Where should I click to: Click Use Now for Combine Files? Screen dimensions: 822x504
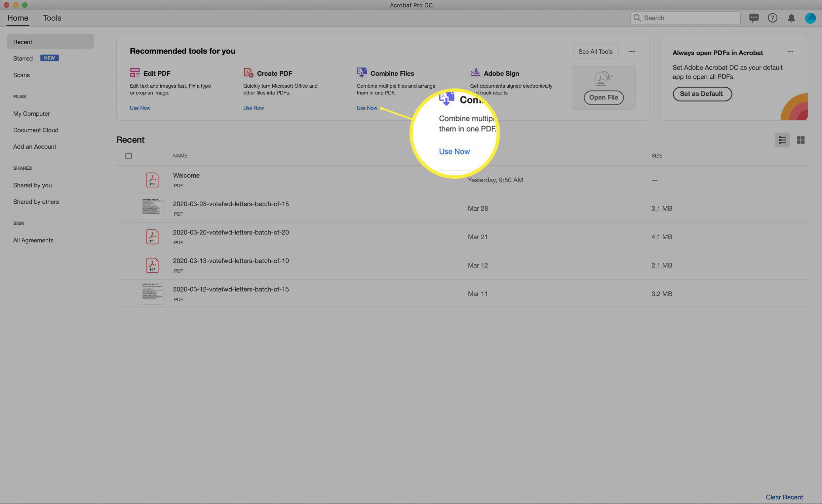click(x=367, y=108)
